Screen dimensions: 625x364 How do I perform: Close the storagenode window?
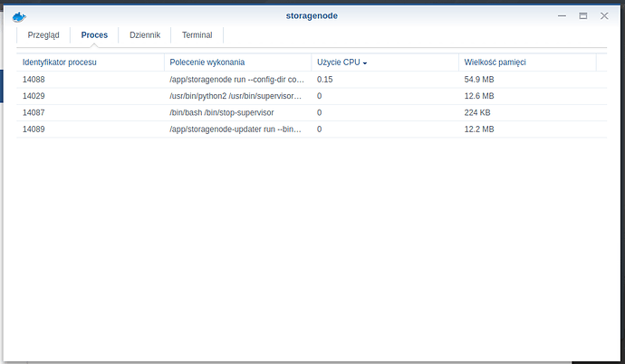point(604,16)
